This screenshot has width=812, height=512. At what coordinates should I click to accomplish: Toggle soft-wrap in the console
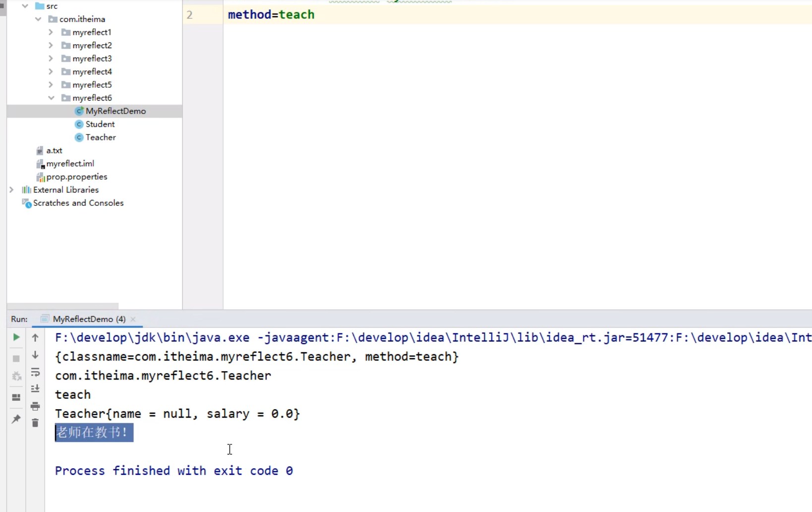35,373
